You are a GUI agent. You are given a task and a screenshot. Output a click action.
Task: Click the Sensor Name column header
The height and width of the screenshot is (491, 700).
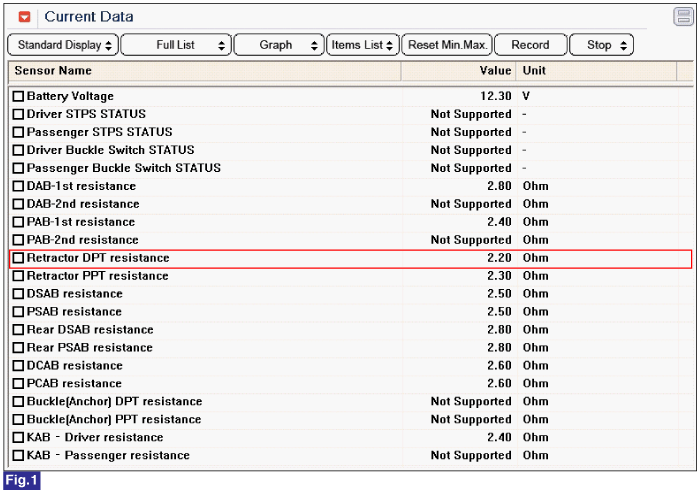(x=204, y=71)
